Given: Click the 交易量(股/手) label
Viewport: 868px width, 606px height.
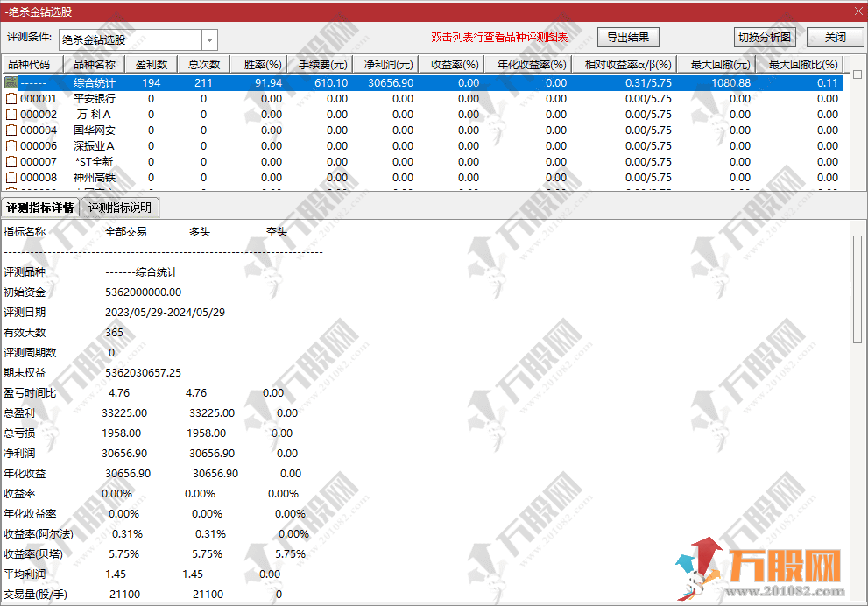Looking at the screenshot, I should [x=35, y=595].
